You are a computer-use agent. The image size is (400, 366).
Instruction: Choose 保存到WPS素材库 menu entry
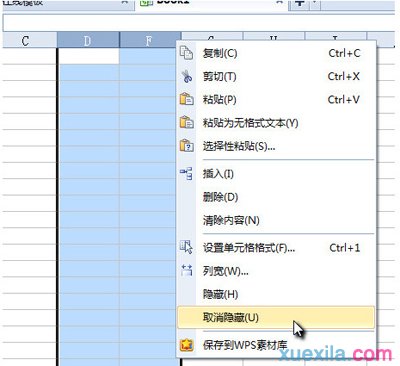(x=276, y=345)
